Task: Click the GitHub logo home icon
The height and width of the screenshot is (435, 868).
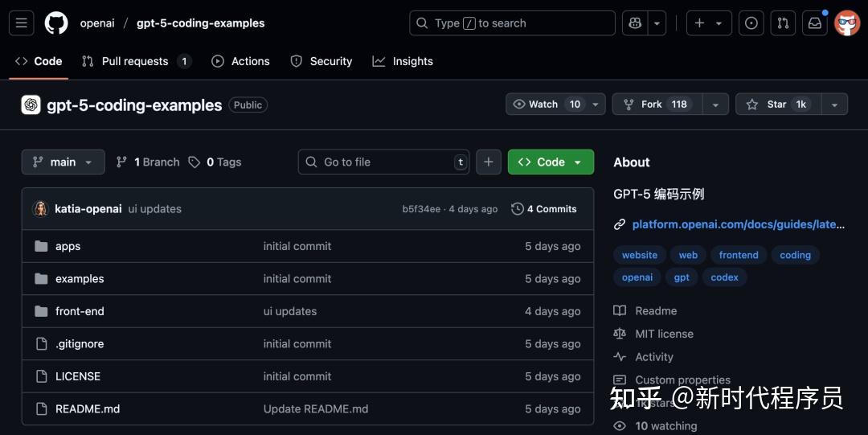Action: 56,23
